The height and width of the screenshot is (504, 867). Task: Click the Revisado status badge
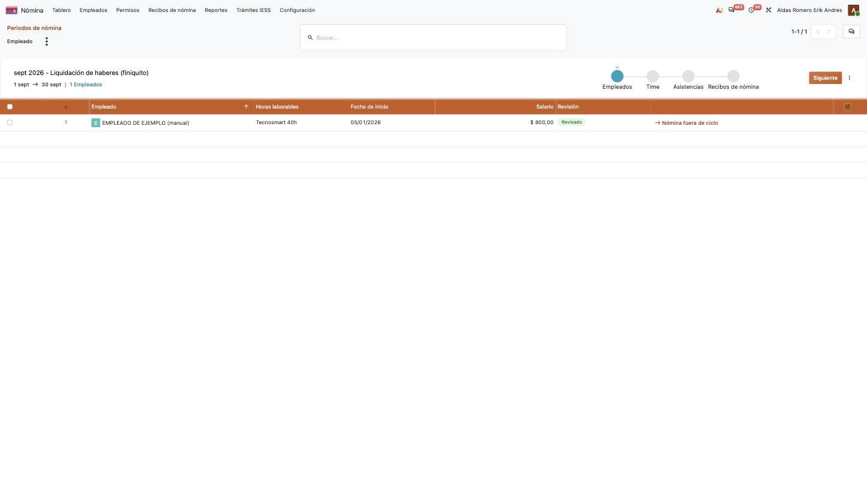572,122
